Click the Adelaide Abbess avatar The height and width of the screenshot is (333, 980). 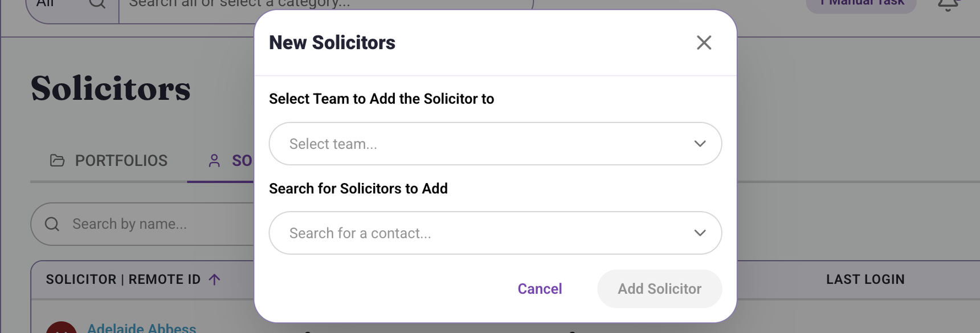(x=62, y=327)
